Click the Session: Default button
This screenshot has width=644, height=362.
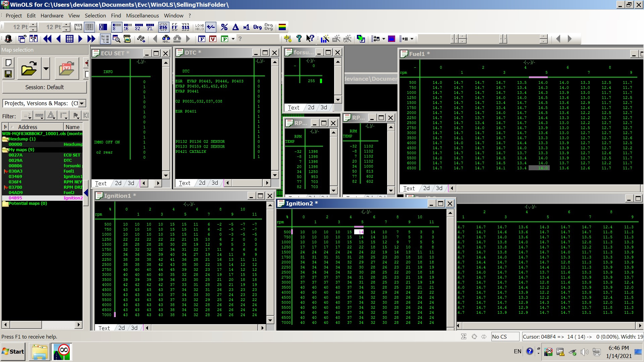pos(44,87)
